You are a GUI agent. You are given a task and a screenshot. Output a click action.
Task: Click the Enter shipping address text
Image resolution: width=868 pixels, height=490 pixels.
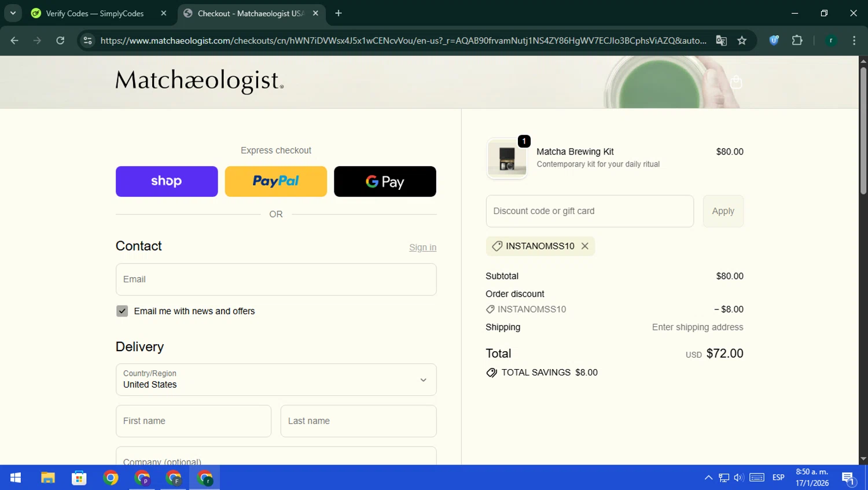coord(697,327)
